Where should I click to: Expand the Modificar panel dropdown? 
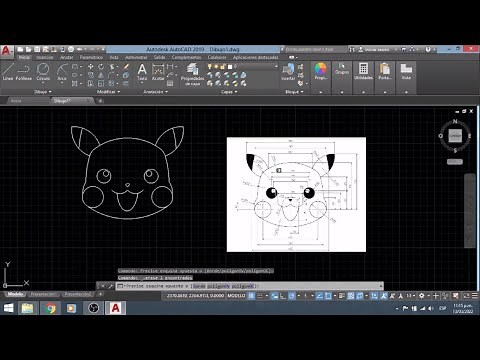click(x=108, y=92)
